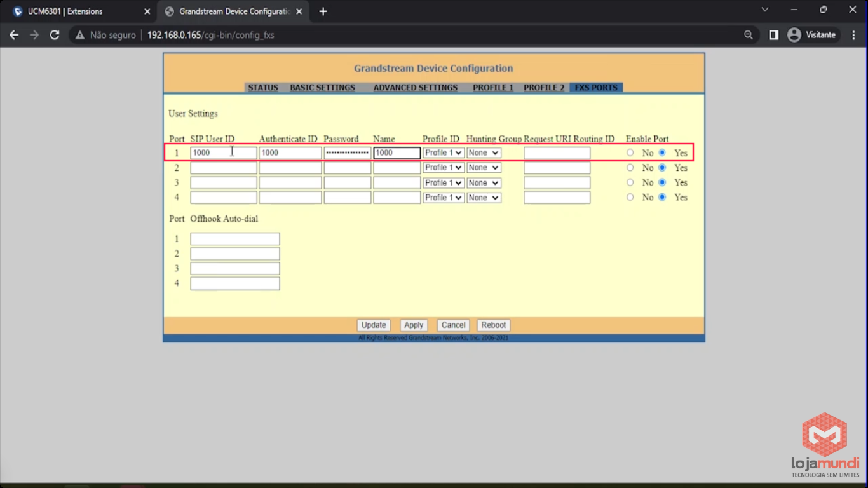Screen dimensions: 868x488
Task: Click the browser back arrow
Action: 14,35
